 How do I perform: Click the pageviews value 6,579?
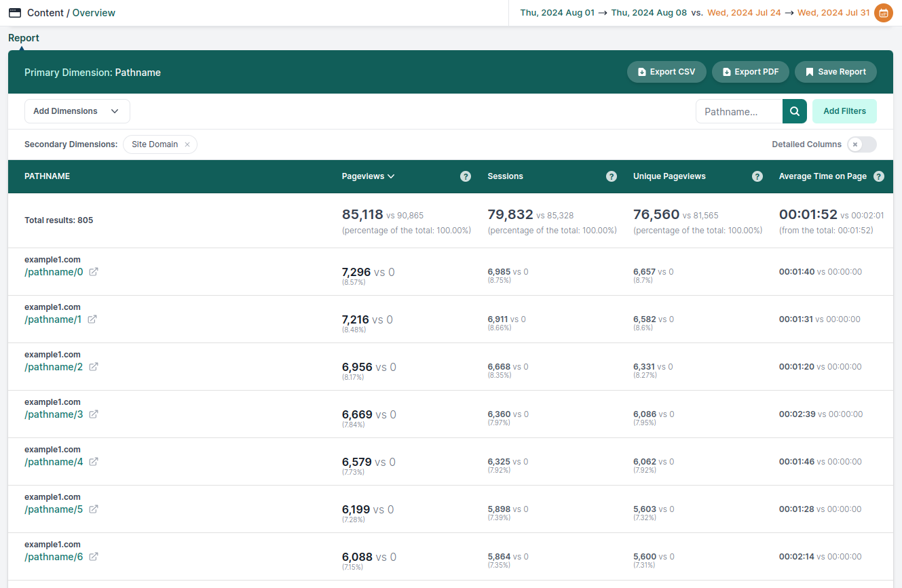(x=357, y=462)
